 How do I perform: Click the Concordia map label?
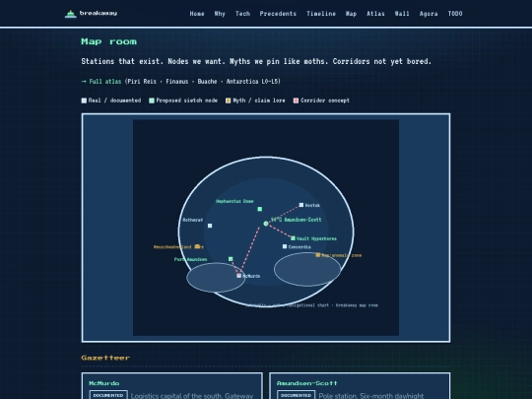click(299, 247)
